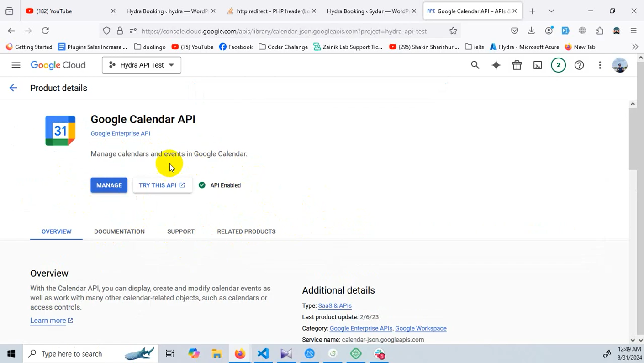Screen dimensions: 644x363
Task: Open Google Cloud search
Action: [475, 65]
